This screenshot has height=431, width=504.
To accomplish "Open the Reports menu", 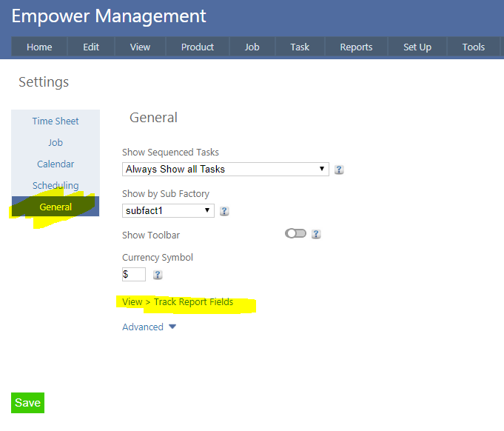I will 356,47.
